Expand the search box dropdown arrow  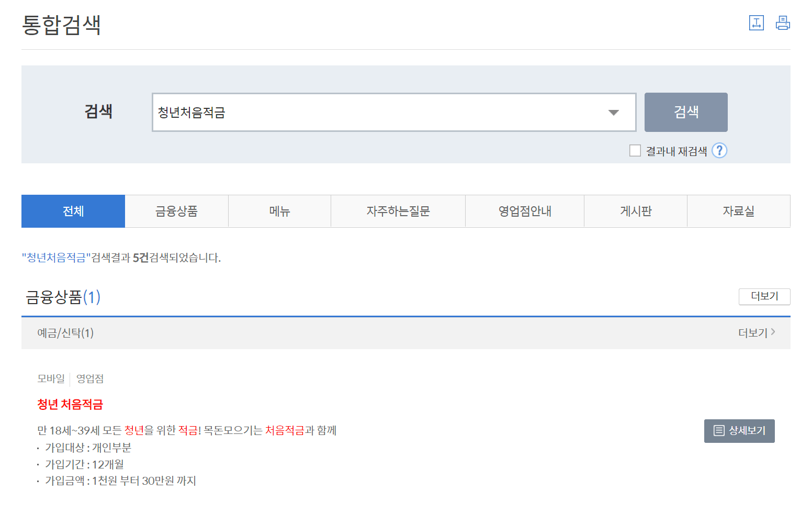click(x=614, y=113)
